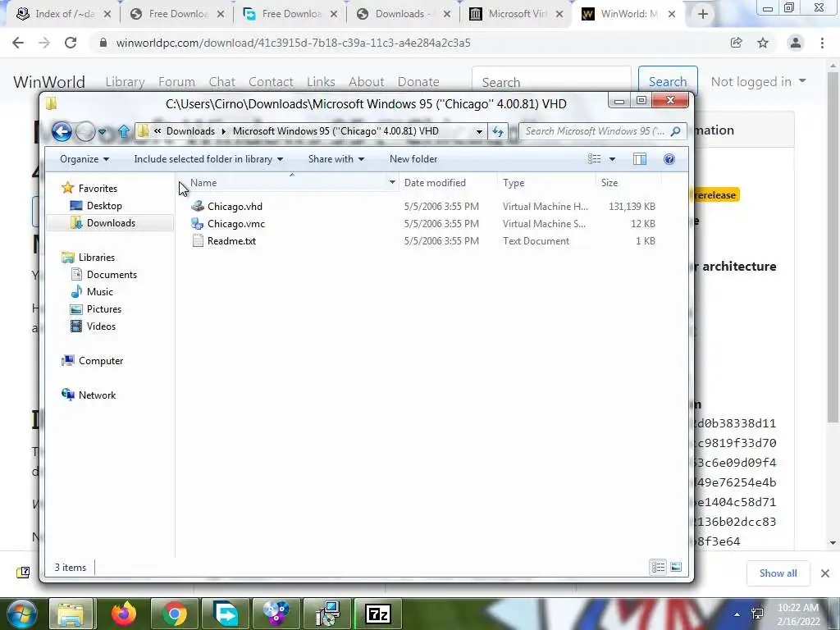Open Explorer help icon
The image size is (840, 630).
click(x=669, y=159)
